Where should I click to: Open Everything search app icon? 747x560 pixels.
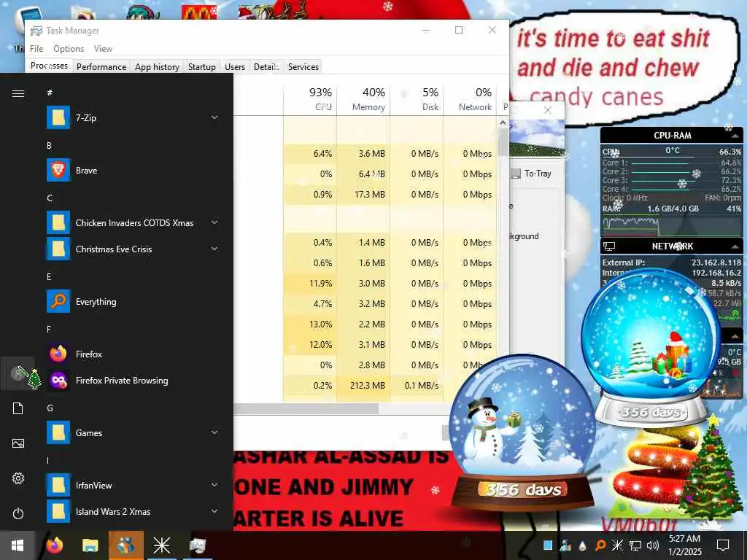coord(58,301)
